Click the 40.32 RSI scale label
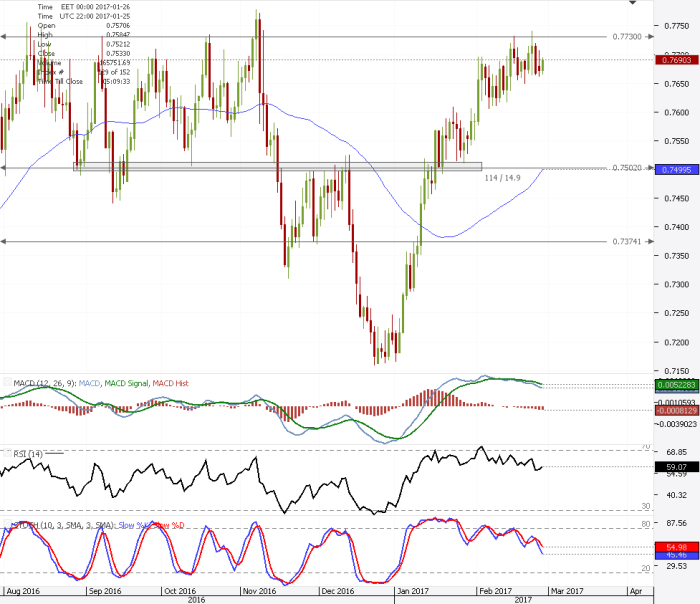The image size is (700, 604). [x=677, y=495]
